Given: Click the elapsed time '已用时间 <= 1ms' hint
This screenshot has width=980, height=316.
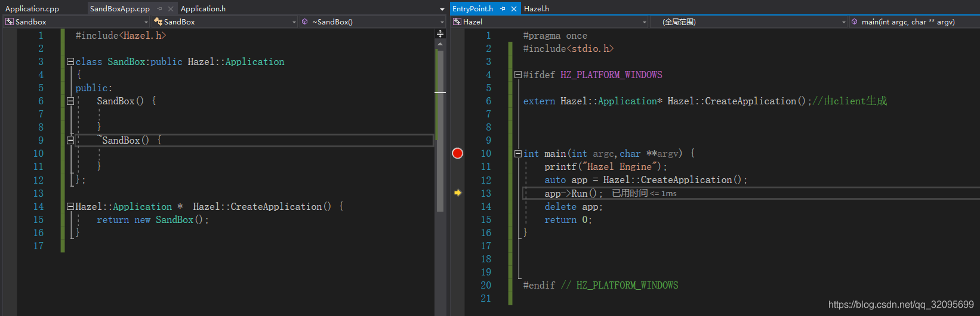Looking at the screenshot, I should tap(644, 193).
